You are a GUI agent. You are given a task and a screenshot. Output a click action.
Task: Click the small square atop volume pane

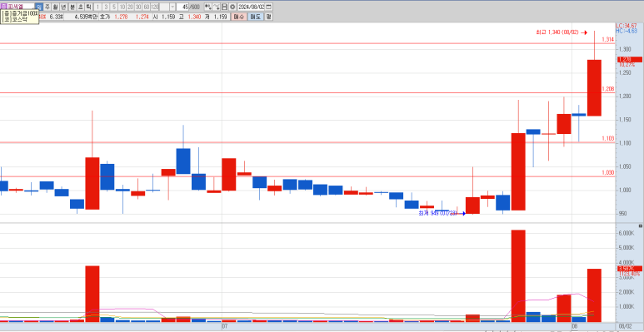[x=640, y=226]
